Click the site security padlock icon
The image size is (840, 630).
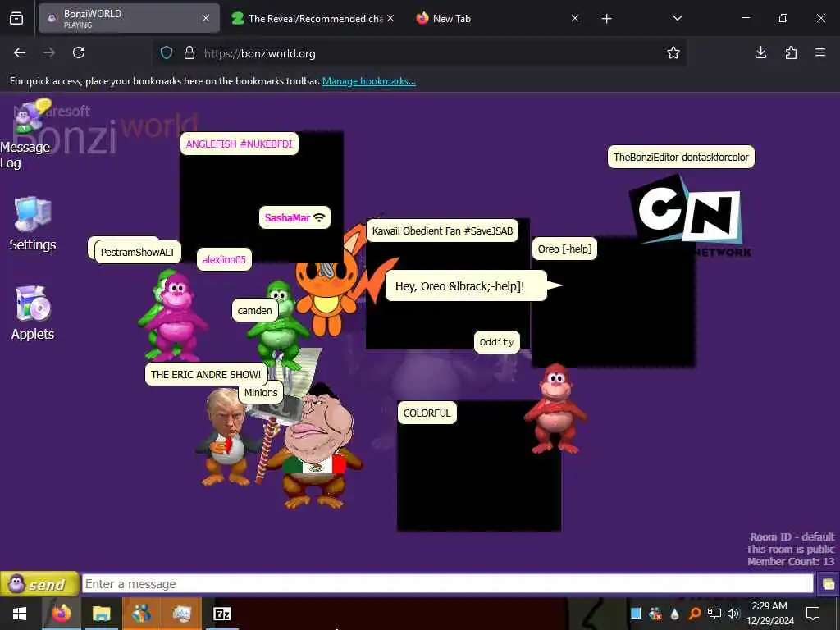point(189,52)
